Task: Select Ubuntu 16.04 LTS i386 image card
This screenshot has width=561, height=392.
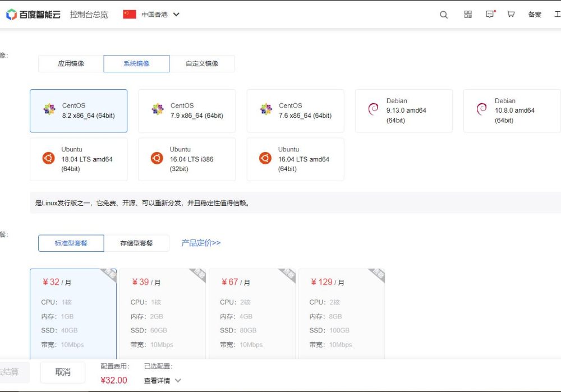Action: 187,159
